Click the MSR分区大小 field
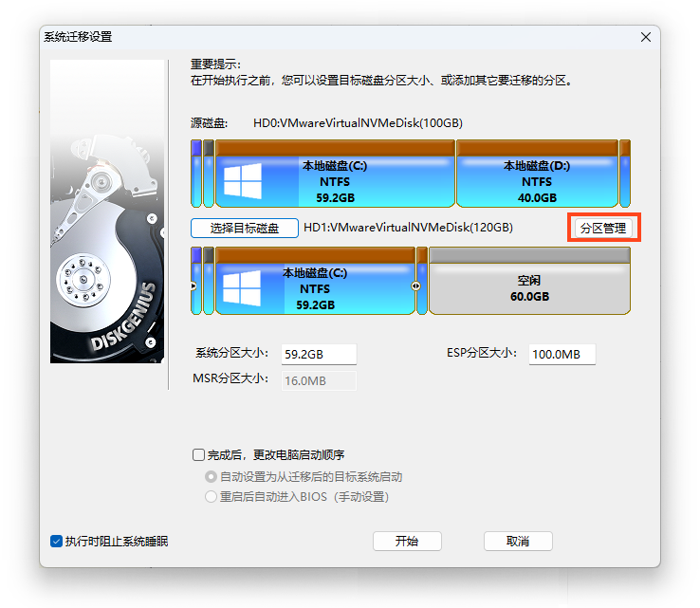 coord(319,380)
